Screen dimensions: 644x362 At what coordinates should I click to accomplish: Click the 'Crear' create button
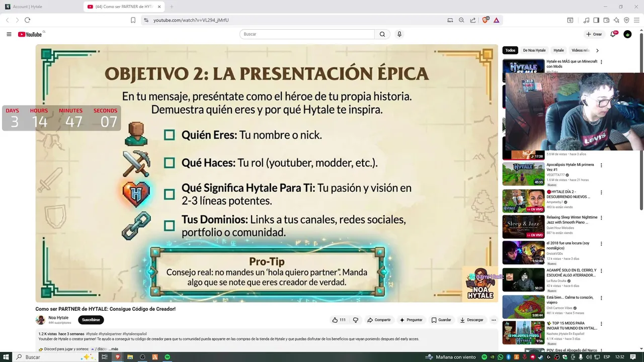coord(594,34)
